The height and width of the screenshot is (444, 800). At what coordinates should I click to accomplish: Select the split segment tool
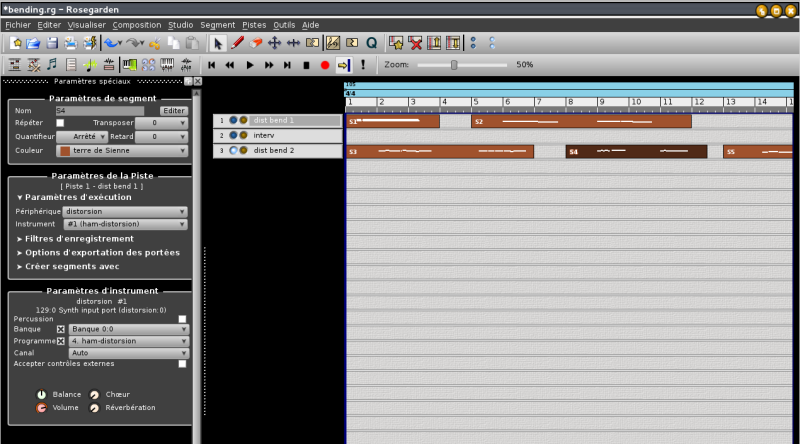(312, 43)
